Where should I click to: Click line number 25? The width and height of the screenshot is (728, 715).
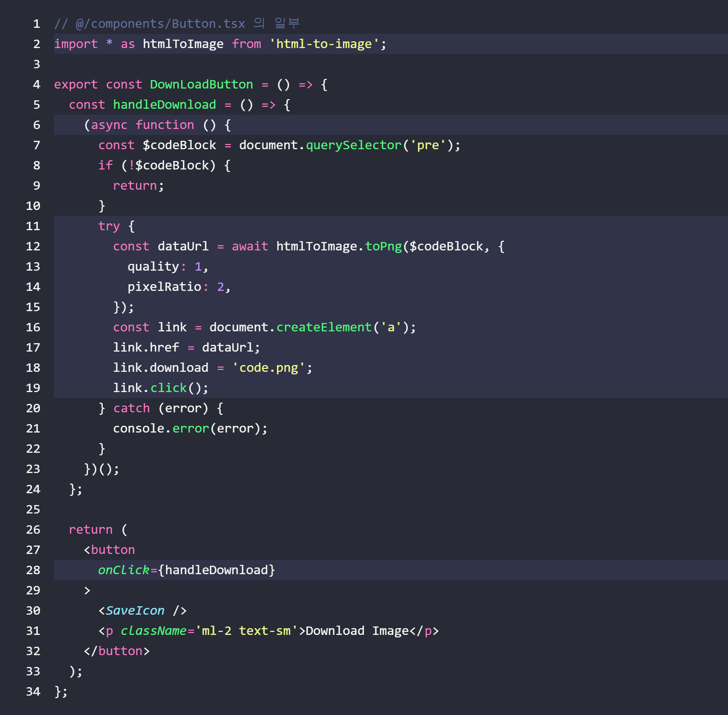[33, 509]
